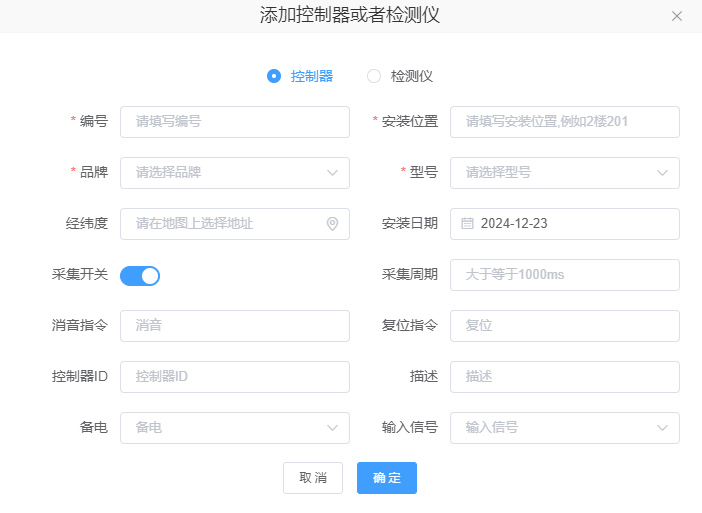Click into the 复位指令 field
The height and width of the screenshot is (513, 702).
[x=564, y=326]
